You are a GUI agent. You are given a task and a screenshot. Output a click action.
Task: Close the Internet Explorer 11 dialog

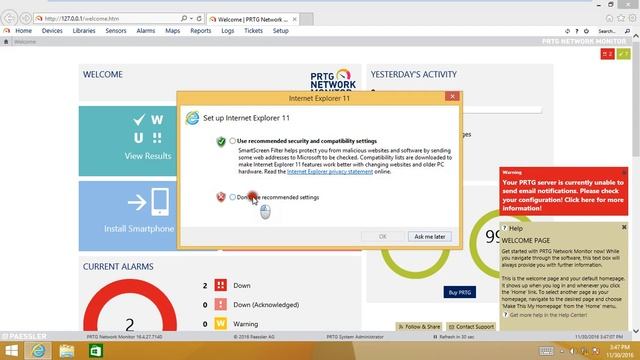click(452, 96)
